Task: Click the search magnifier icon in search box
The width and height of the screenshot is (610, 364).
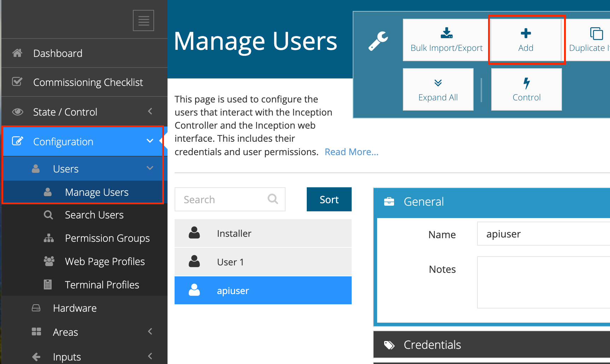Action: 272,199
